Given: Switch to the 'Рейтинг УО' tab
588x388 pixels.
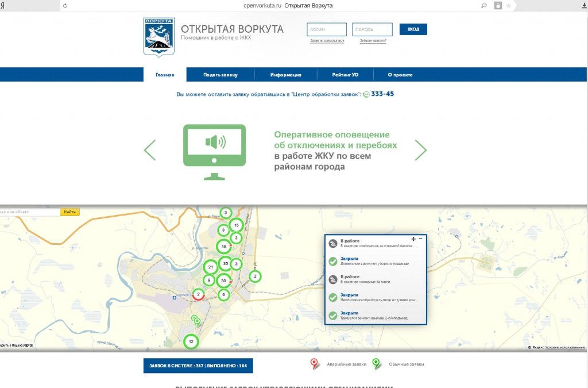Looking at the screenshot, I should coord(345,75).
